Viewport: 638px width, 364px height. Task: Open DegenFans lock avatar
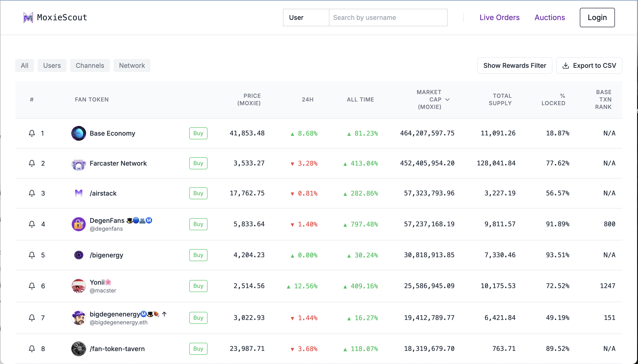78,224
